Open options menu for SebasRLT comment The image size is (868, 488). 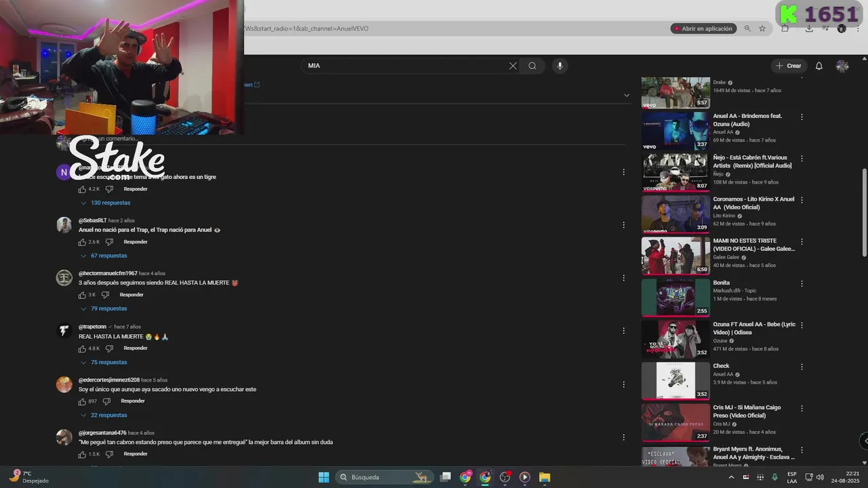(623, 225)
